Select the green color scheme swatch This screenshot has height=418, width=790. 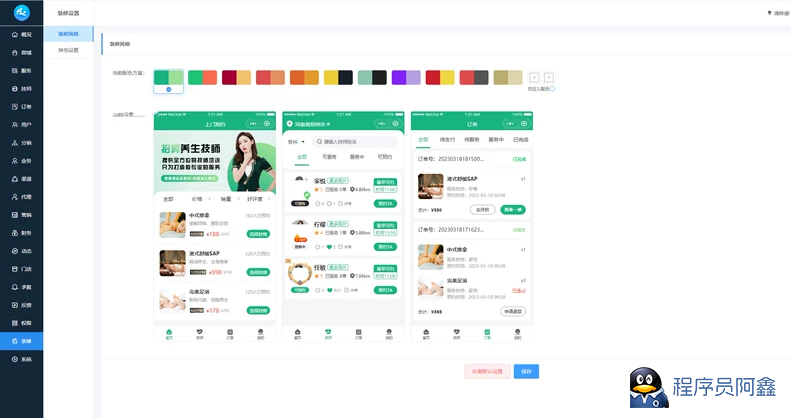point(169,78)
